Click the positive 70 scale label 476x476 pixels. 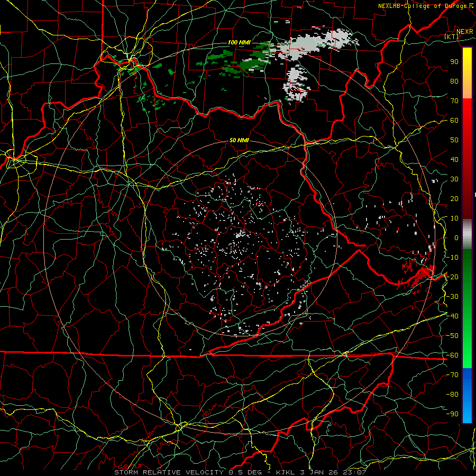[x=454, y=101]
